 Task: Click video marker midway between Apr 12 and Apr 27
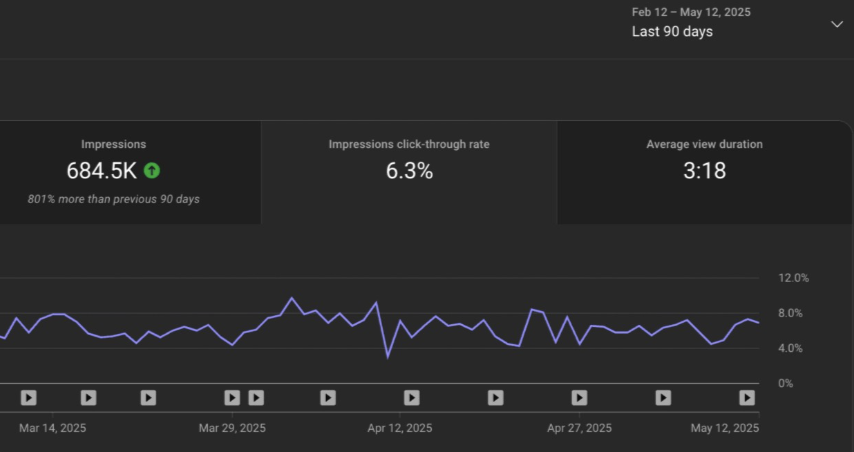tap(495, 397)
